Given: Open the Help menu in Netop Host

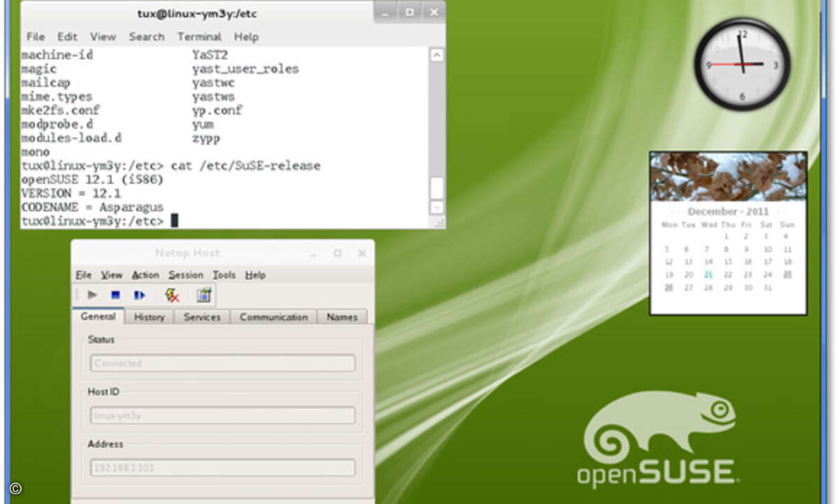Looking at the screenshot, I should point(255,275).
